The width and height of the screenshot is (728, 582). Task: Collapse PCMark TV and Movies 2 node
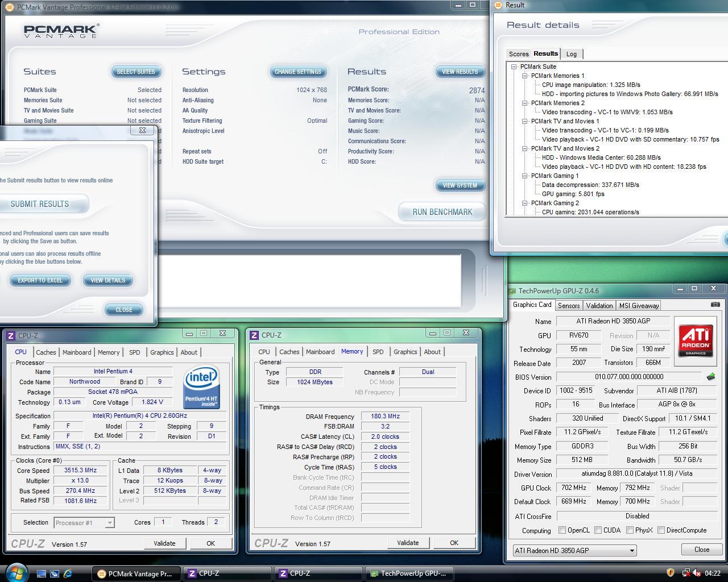tap(525, 148)
